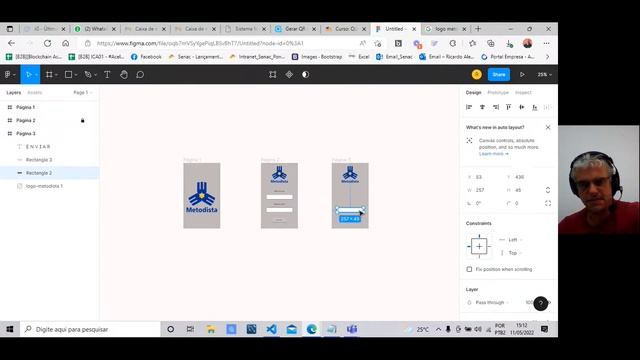Select the Rectangle 3 layer
The height and width of the screenshot is (360, 640).
pyautogui.click(x=49, y=160)
